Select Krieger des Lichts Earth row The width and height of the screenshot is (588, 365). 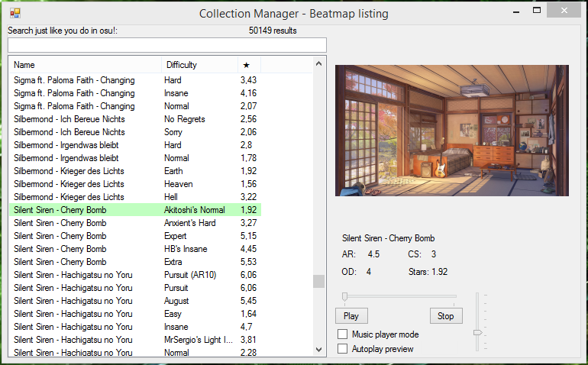coord(135,171)
